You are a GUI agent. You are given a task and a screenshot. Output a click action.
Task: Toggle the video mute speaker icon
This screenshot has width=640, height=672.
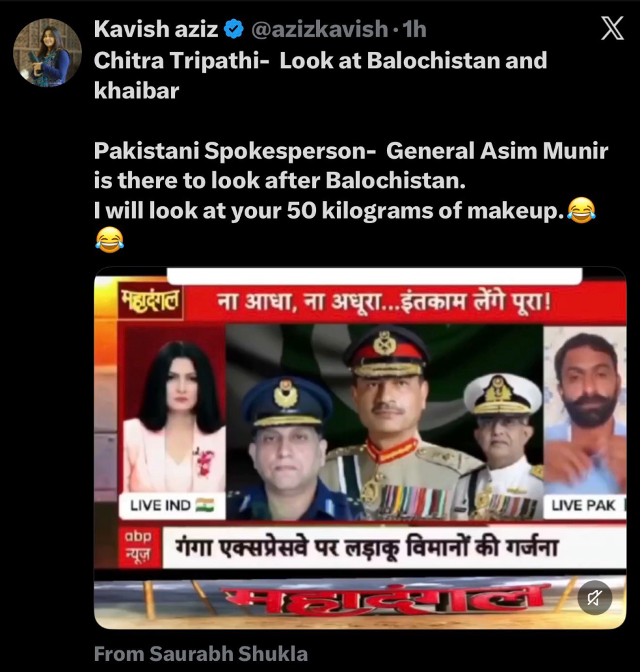point(595,597)
